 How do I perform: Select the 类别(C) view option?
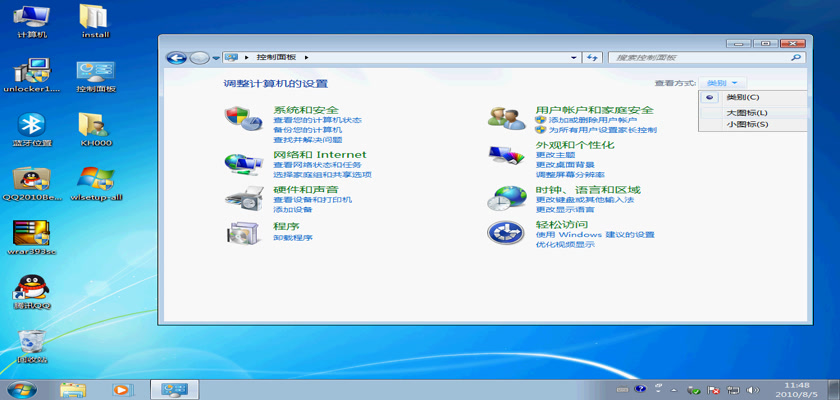point(743,97)
